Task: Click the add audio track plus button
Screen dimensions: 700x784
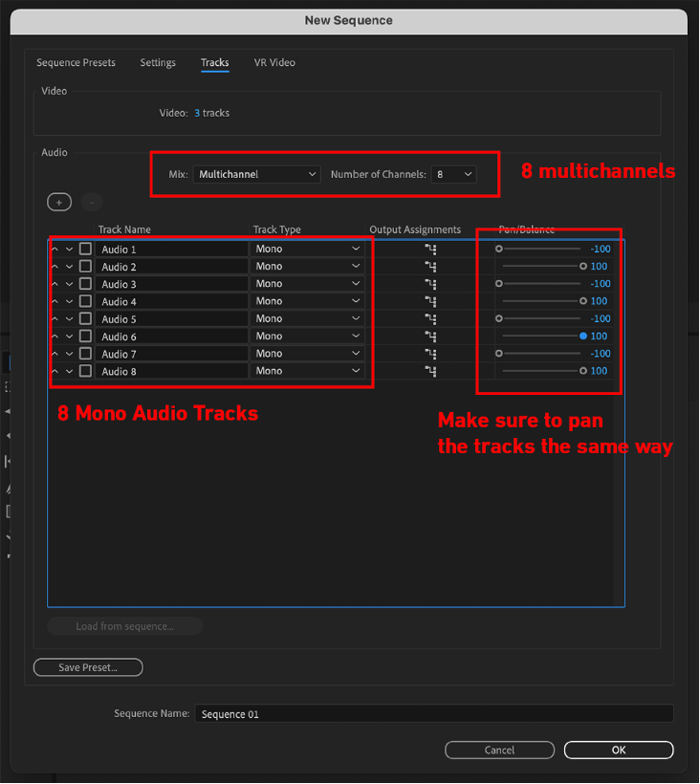Action: click(x=58, y=202)
